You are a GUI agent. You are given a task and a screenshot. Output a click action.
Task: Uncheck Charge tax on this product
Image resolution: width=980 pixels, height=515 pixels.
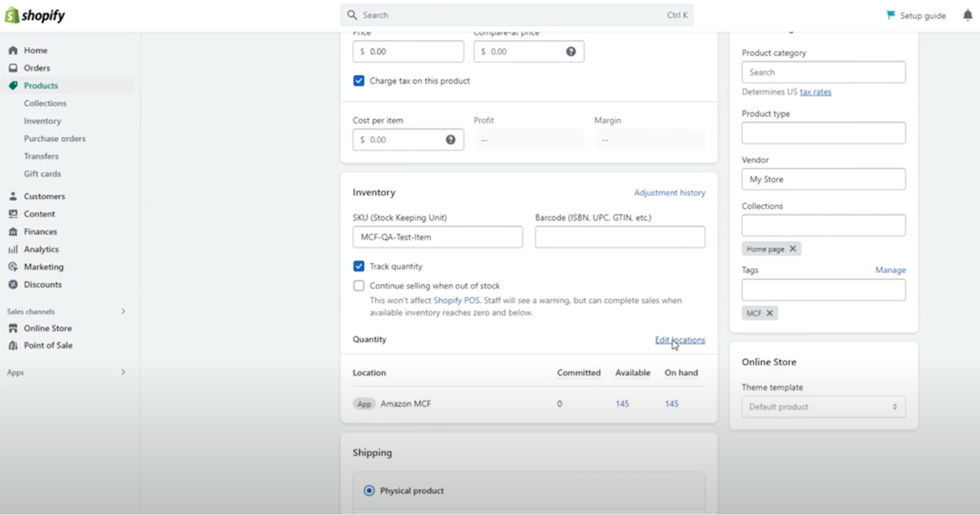359,80
